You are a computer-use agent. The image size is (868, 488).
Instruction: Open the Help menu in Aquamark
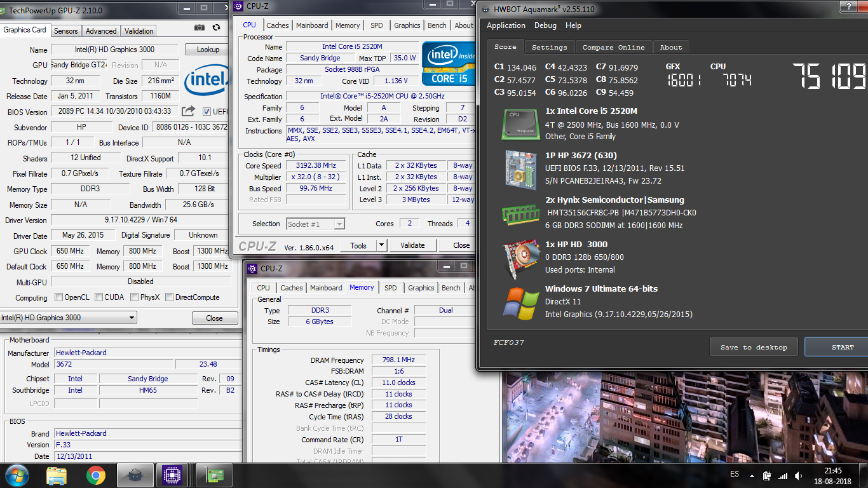point(573,25)
